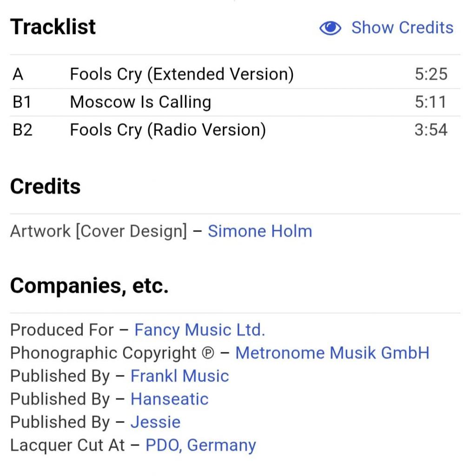Select the Fools Cry (Radio Version) track title
Viewport: 470px width, 476px height.
point(168,130)
